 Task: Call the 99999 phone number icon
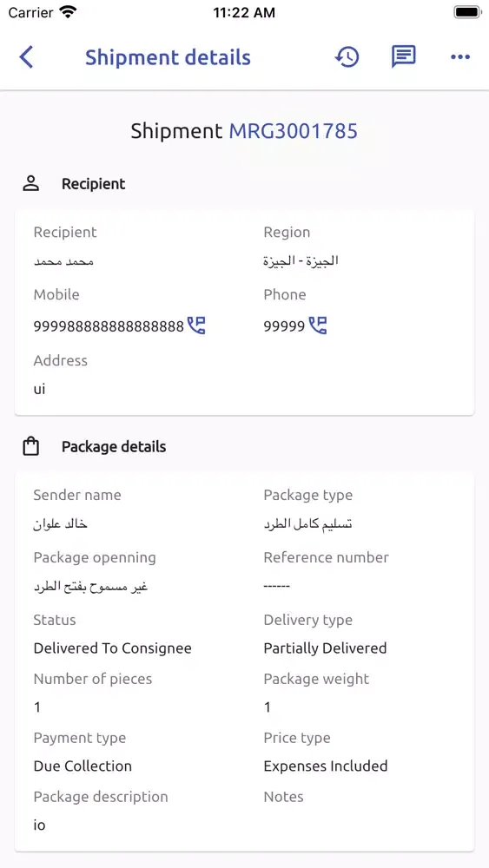(318, 325)
